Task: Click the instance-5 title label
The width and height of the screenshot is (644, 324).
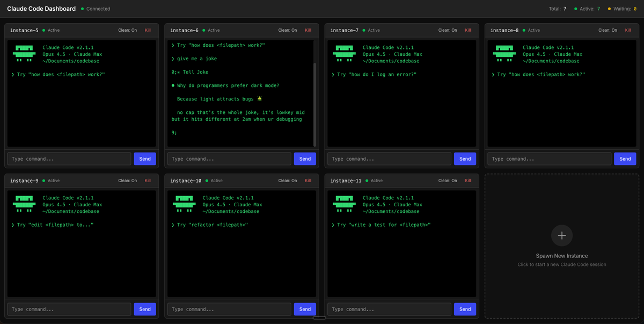Action: pos(24,30)
